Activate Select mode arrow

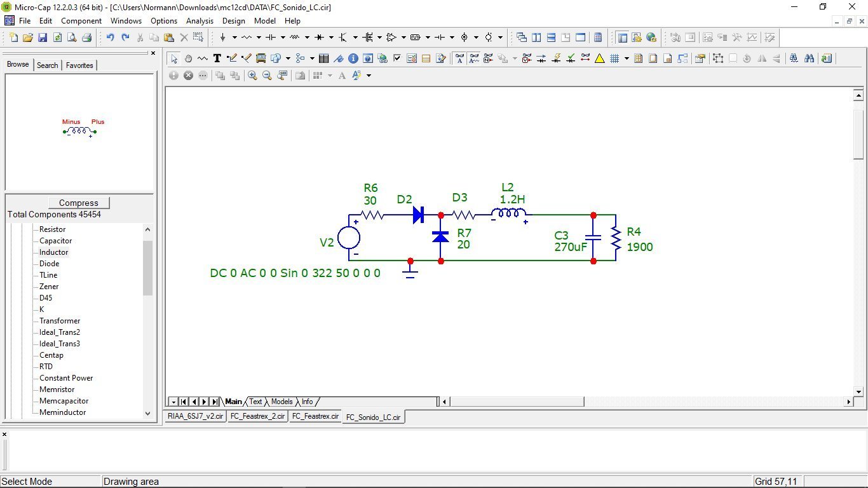[x=173, y=58]
